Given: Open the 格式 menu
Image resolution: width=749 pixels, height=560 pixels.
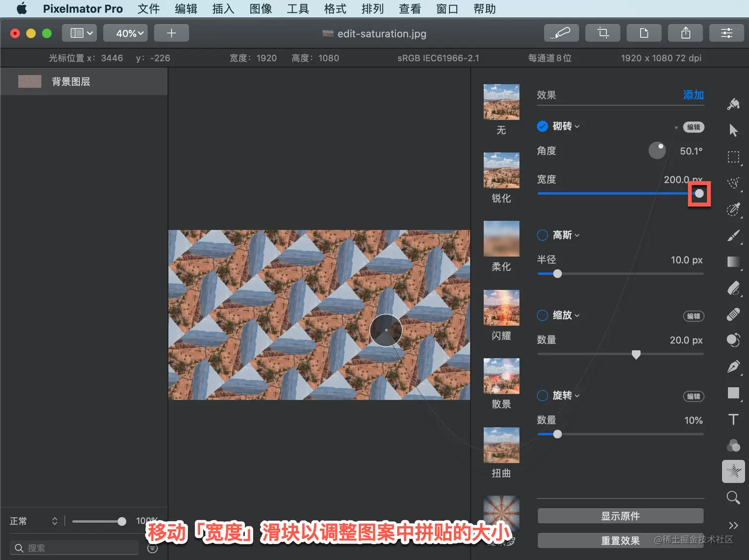Looking at the screenshot, I should point(335,9).
